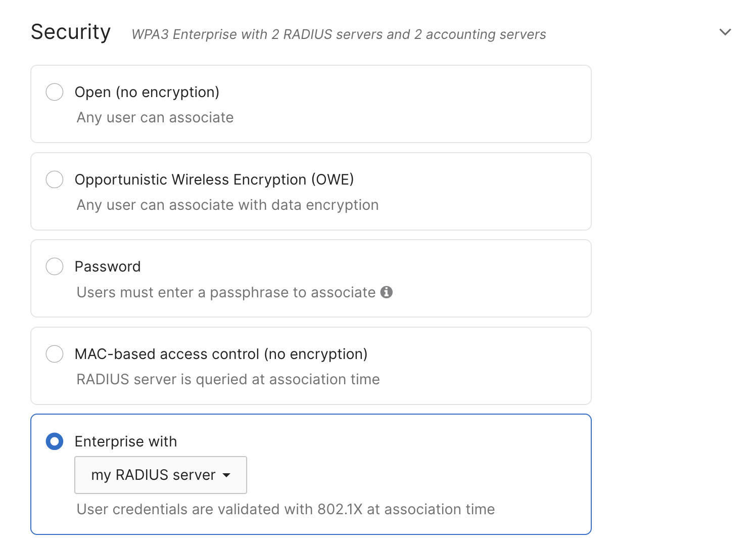The width and height of the screenshot is (756, 540).
Task: Choose the Password radio button
Action: (x=55, y=266)
